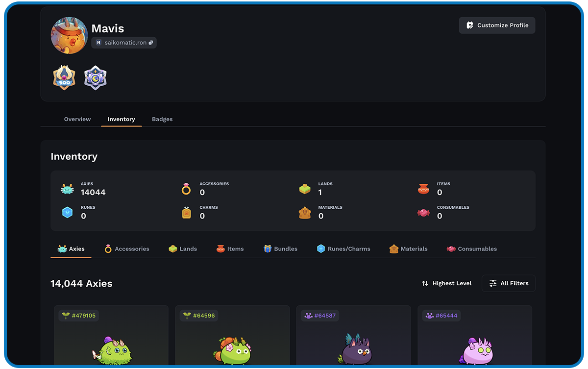Click the Materials stat icon
Screen dimensions: 588x369
(x=305, y=213)
